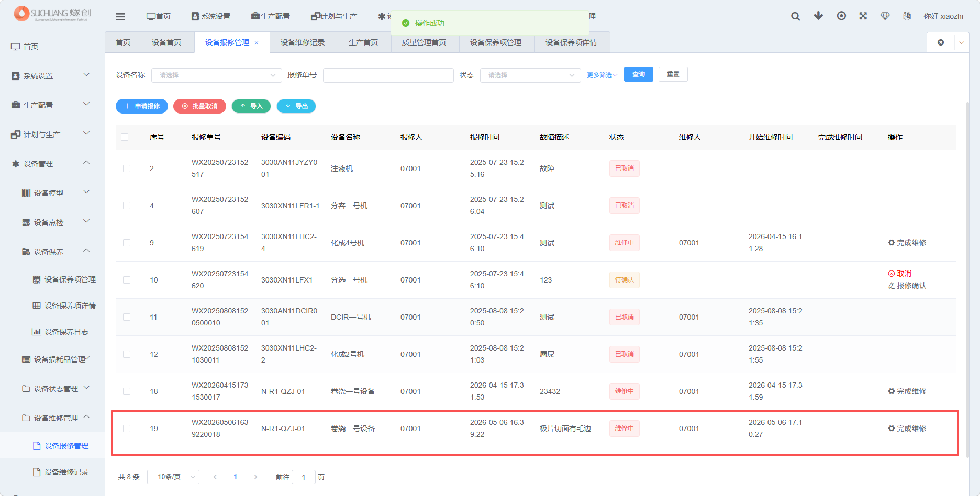This screenshot has height=496, width=980.
Task: Expand 计划与生产 in sidebar
Action: (x=51, y=134)
